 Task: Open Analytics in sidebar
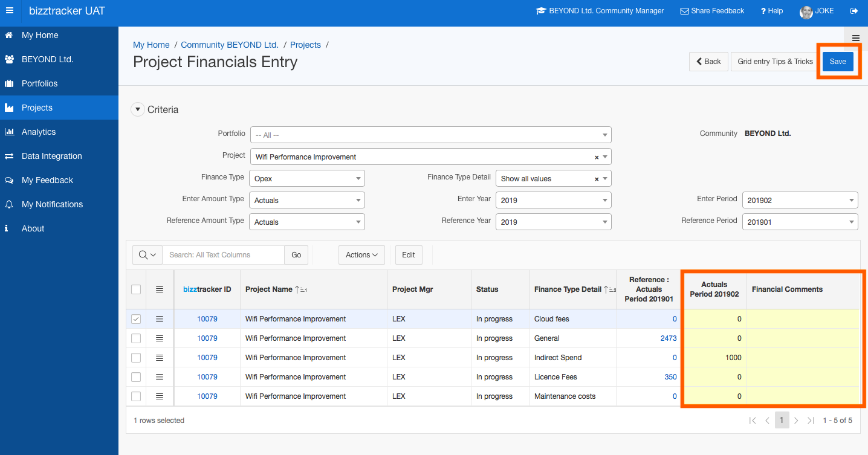(x=59, y=132)
